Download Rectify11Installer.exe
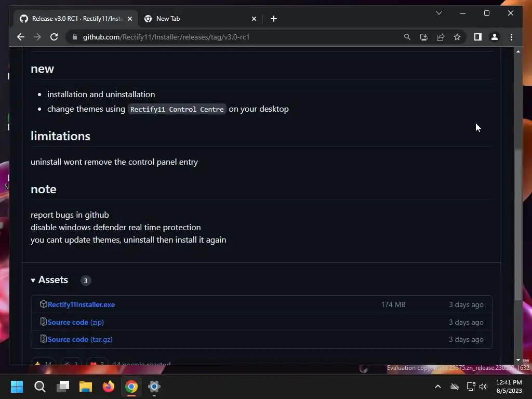This screenshot has height=399, width=532. (x=81, y=304)
